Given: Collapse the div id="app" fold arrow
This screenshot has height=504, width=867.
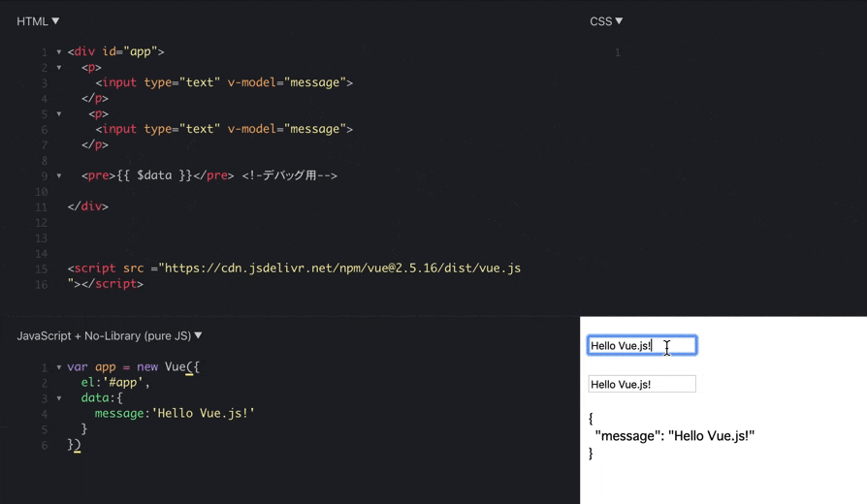Looking at the screenshot, I should tap(58, 52).
